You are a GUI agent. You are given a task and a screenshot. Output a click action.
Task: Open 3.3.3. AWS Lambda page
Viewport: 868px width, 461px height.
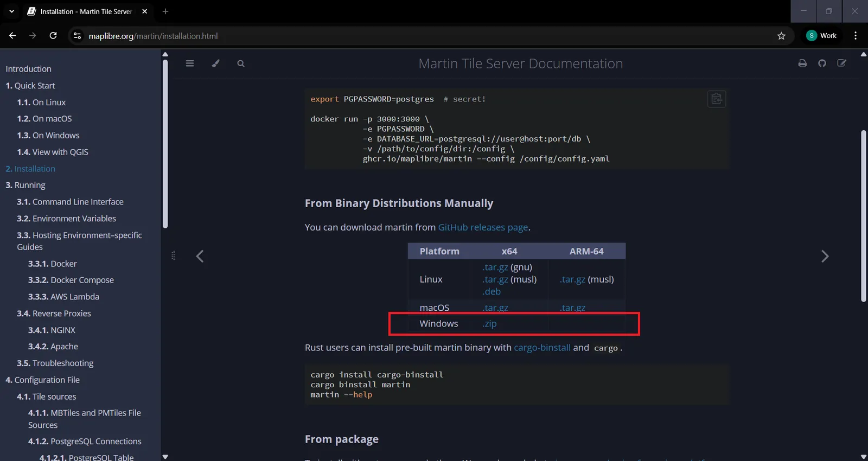coord(63,297)
